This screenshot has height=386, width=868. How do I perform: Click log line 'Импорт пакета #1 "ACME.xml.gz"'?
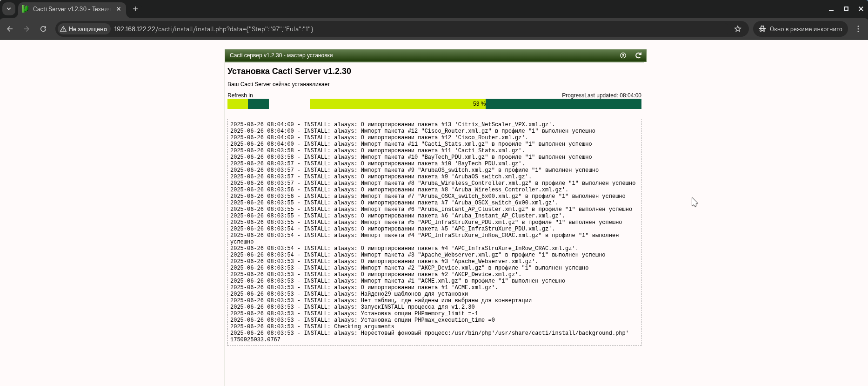click(x=398, y=281)
